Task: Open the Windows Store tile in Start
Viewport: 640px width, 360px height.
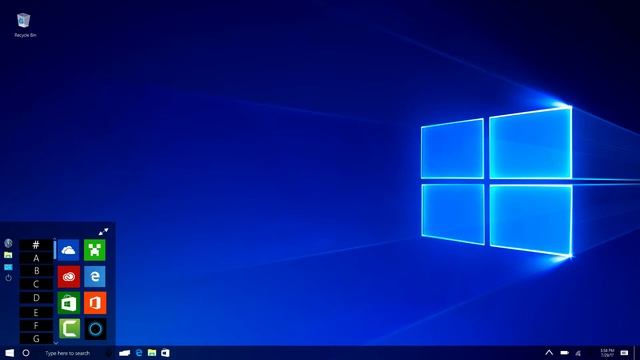Action: [69, 303]
